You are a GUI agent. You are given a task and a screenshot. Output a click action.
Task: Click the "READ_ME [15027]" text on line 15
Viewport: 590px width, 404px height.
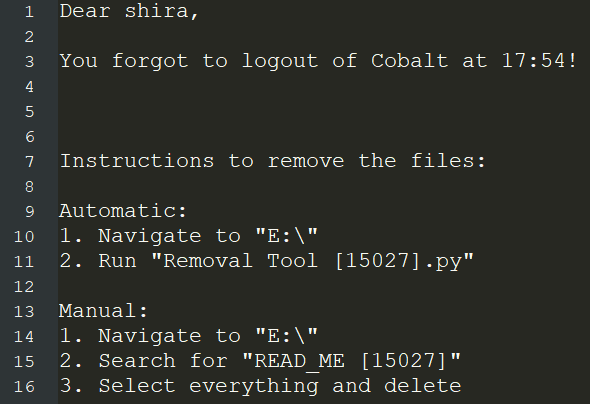pyautogui.click(x=351, y=361)
